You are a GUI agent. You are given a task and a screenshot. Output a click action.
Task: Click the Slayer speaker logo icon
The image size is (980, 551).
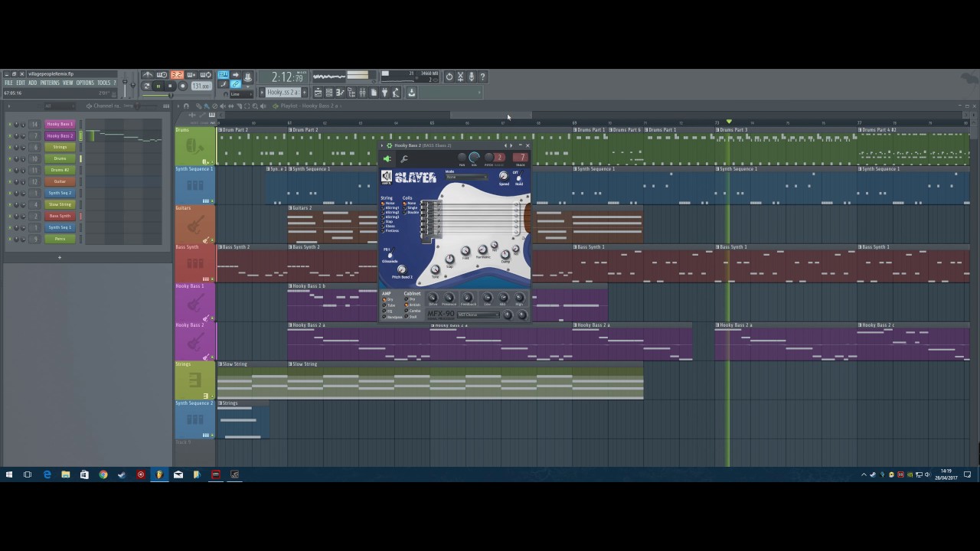tap(387, 176)
